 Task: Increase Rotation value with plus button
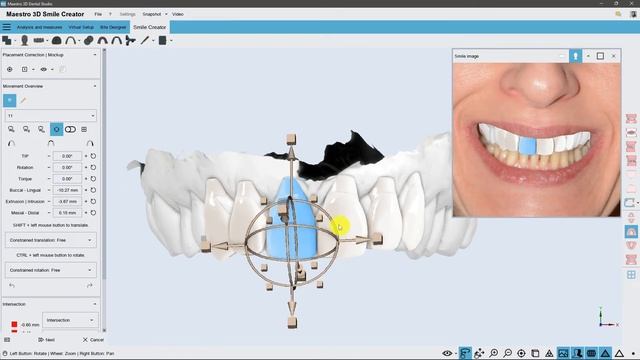pos(86,167)
